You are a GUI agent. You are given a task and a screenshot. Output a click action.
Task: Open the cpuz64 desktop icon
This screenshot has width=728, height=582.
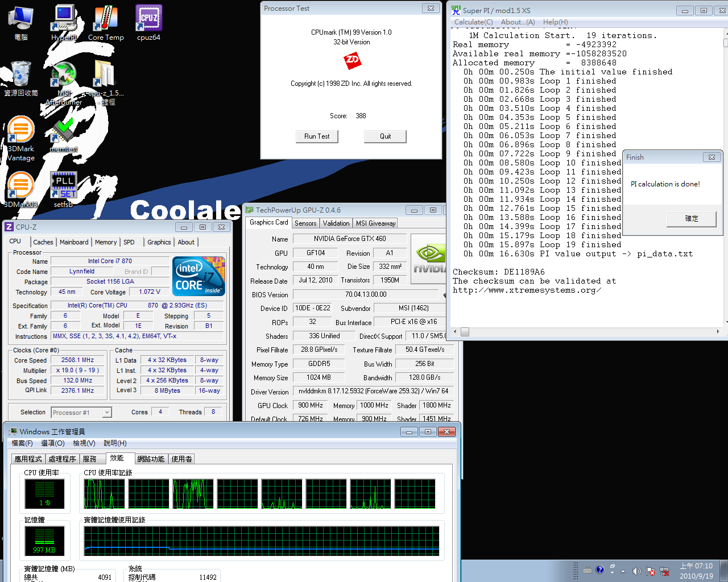coord(148,23)
